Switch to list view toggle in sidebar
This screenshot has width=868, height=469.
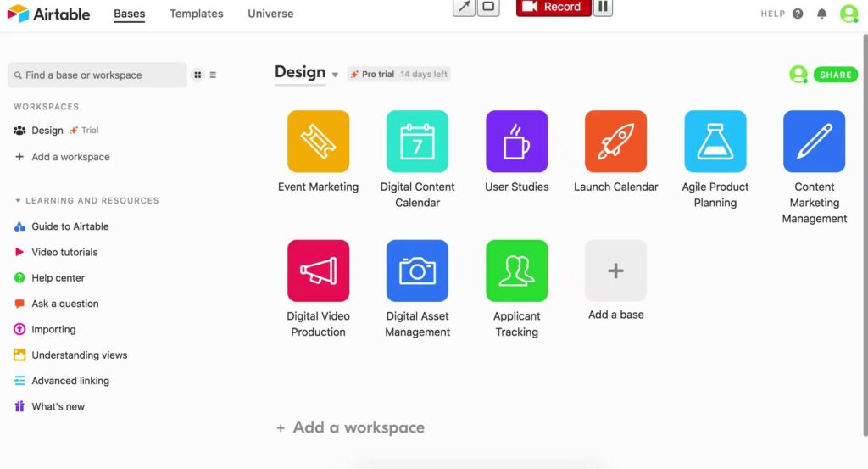point(213,75)
